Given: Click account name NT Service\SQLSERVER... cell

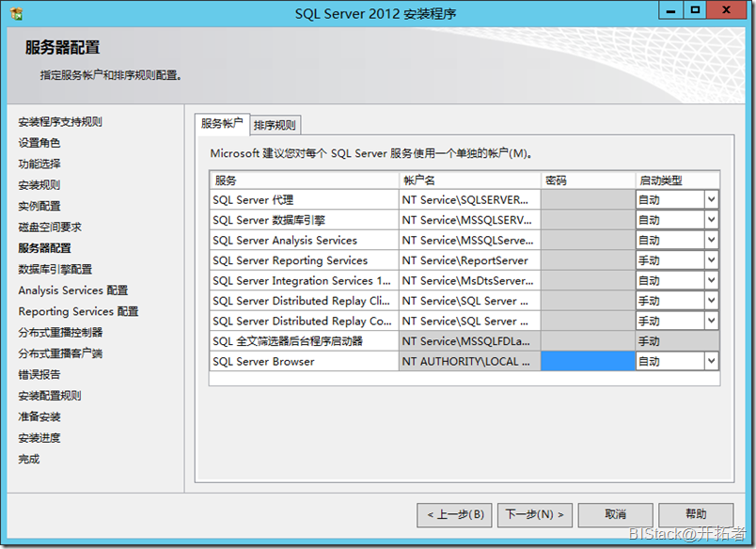Looking at the screenshot, I should click(469, 199).
